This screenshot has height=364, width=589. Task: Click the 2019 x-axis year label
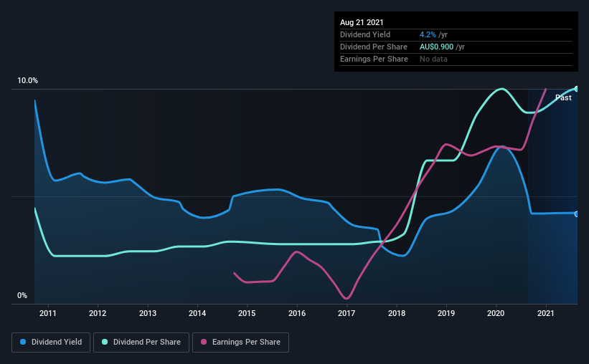tap(446, 313)
